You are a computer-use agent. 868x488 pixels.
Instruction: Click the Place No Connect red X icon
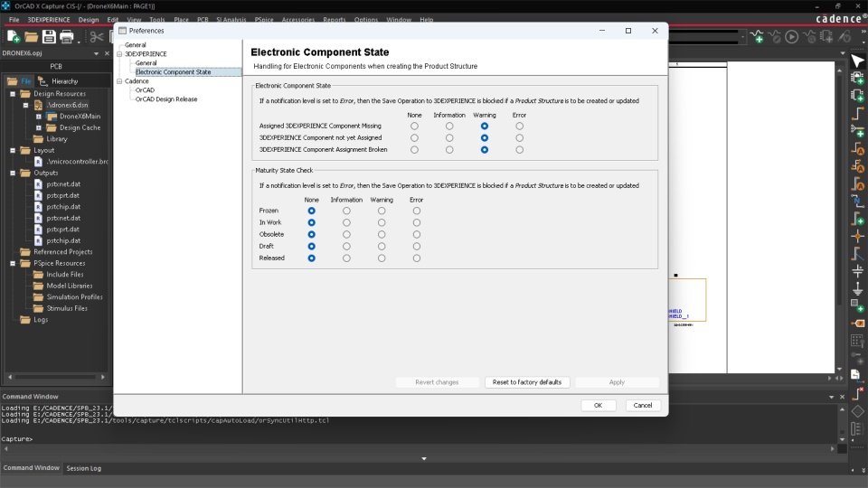(x=857, y=393)
